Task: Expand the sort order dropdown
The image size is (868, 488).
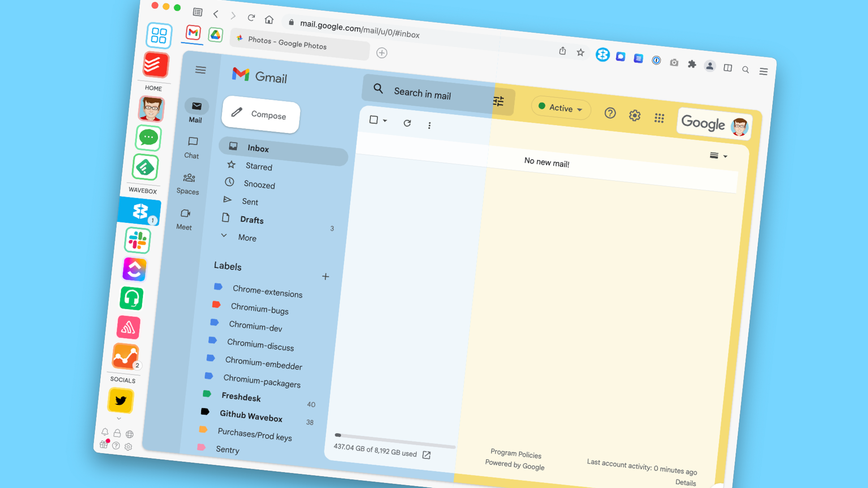Action: tap(718, 156)
